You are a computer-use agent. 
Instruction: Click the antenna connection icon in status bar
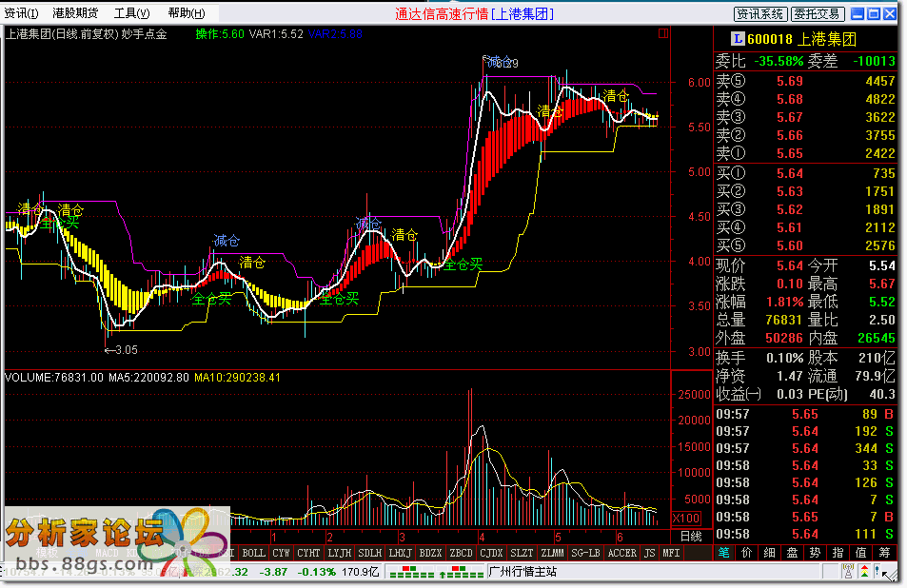848,572
